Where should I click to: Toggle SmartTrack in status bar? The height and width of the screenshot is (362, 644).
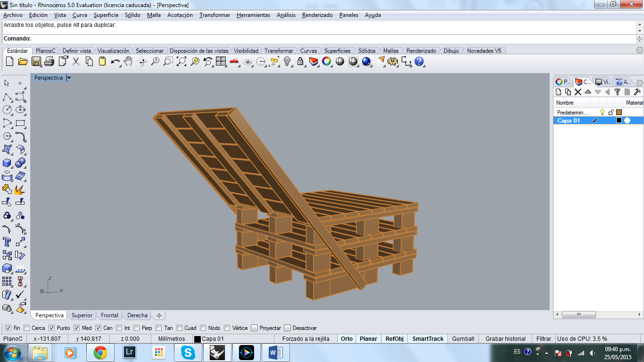(x=428, y=338)
